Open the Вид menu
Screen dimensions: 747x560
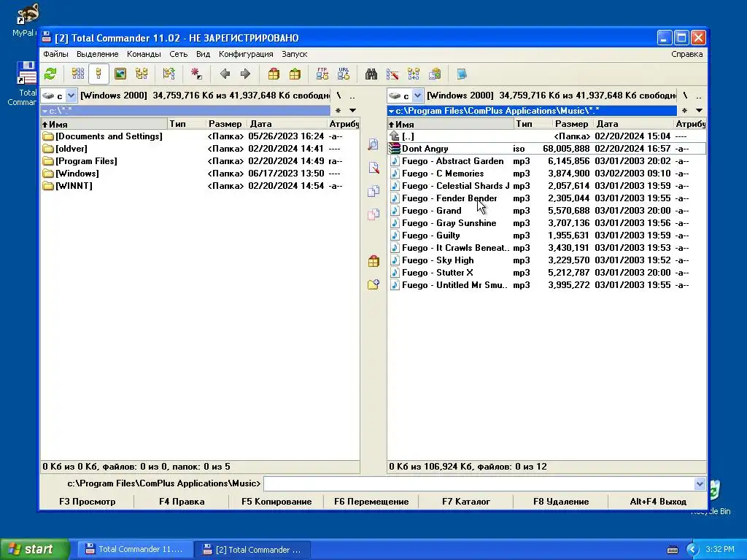[203, 54]
